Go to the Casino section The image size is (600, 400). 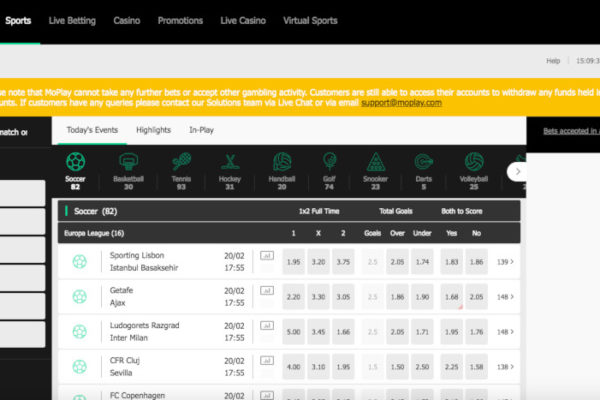[127, 21]
